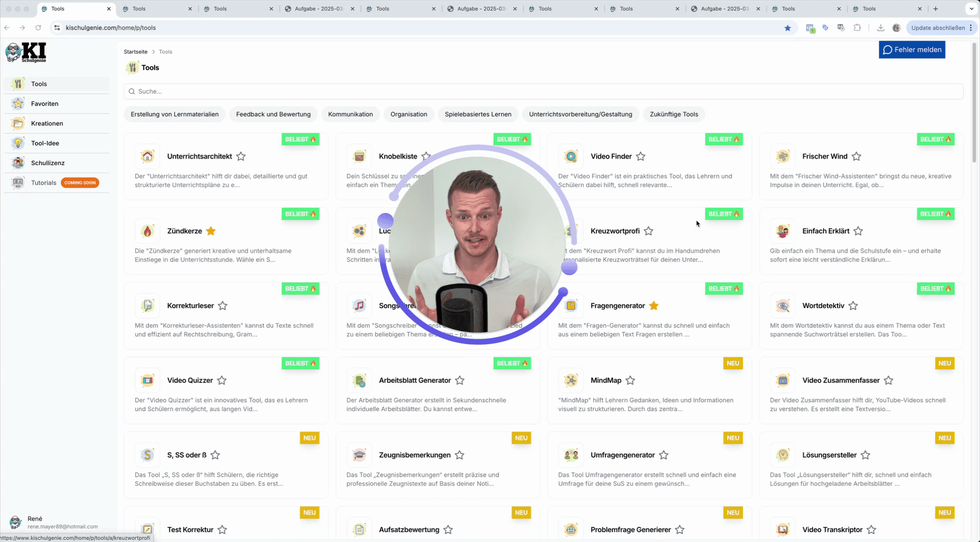This screenshot has height=542, width=980.
Task: Go to Startseite breadcrumb link
Action: click(x=135, y=52)
